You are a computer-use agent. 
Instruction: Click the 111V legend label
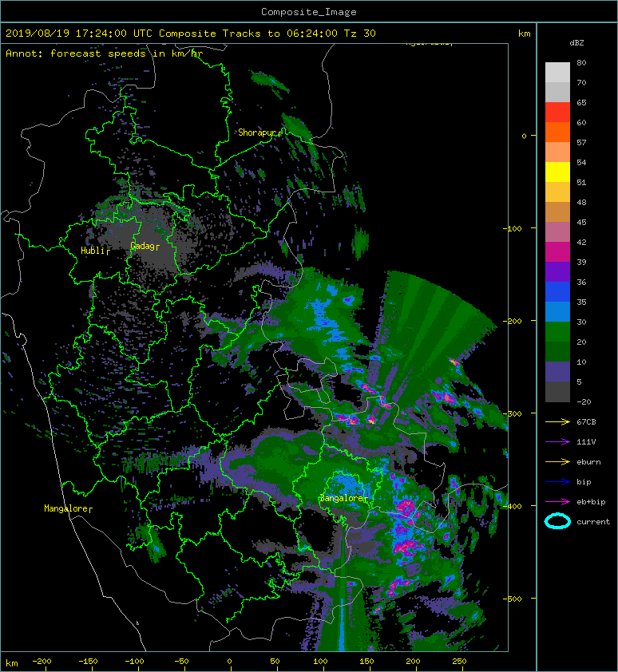pyautogui.click(x=586, y=442)
